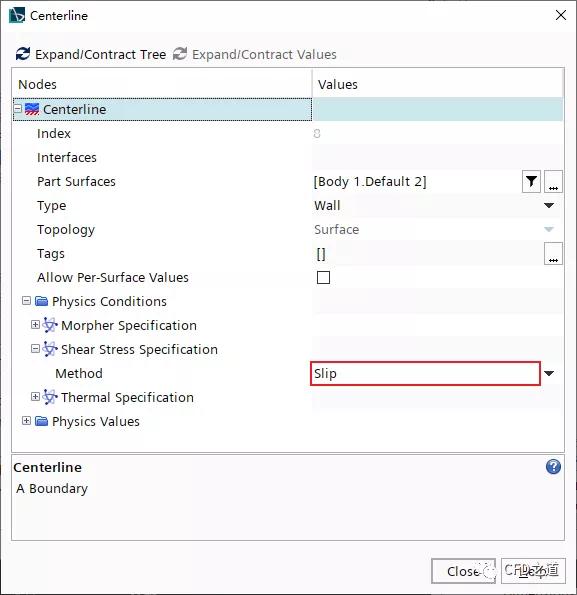Select the Type row label

[x=52, y=206]
